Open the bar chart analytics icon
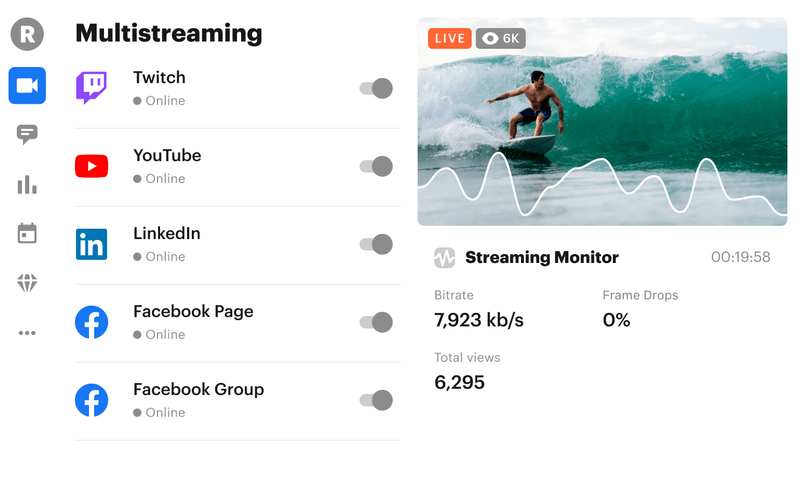Screen dimensions: 800x500 coord(27,185)
